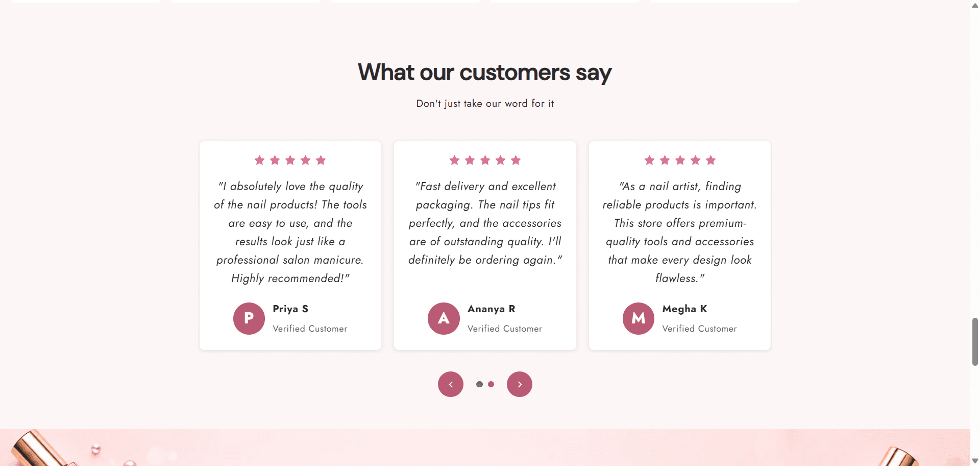Select the first carousel pagination dot
This screenshot has width=980, height=466.
coord(479,384)
